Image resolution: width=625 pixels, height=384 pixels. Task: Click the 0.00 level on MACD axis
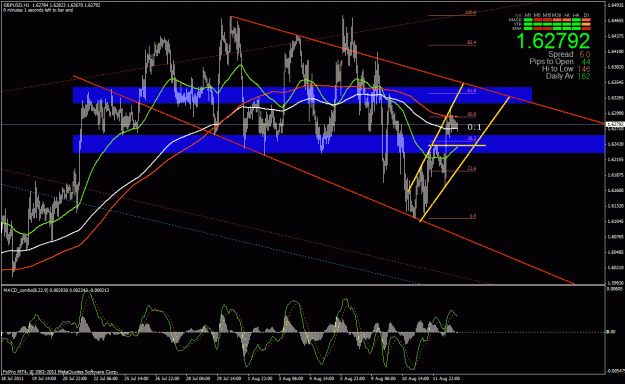(611, 332)
